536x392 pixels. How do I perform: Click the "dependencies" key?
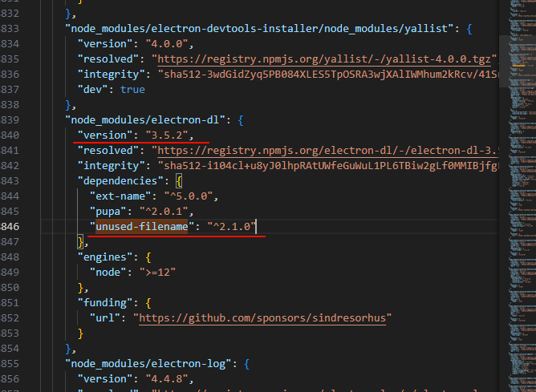pos(120,180)
